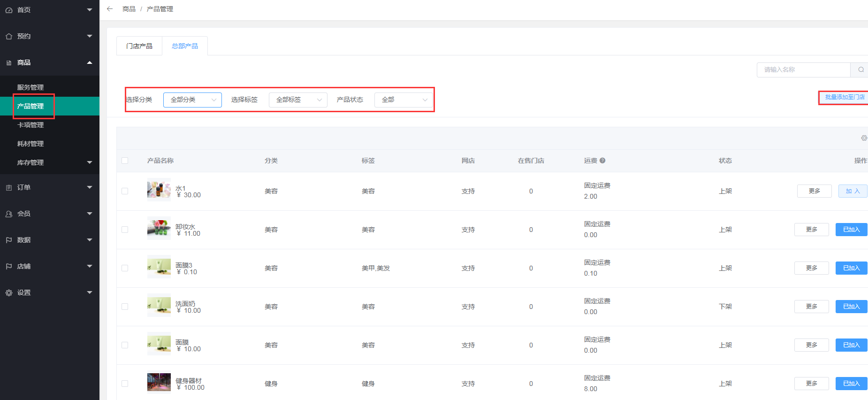Open 卡项管理 in sidebar
Image resolution: width=868 pixels, height=400 pixels.
click(x=50, y=125)
